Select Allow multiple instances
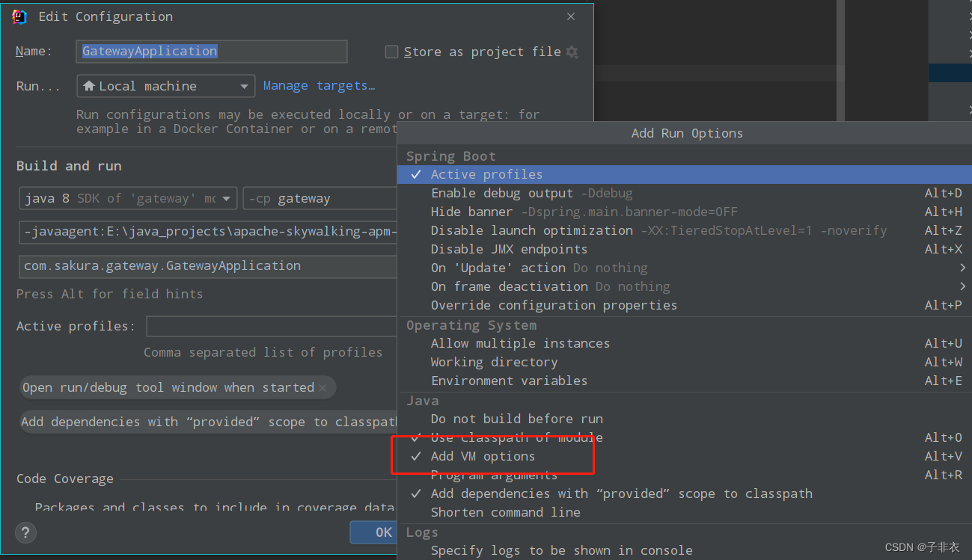This screenshot has width=972, height=560. point(685,343)
